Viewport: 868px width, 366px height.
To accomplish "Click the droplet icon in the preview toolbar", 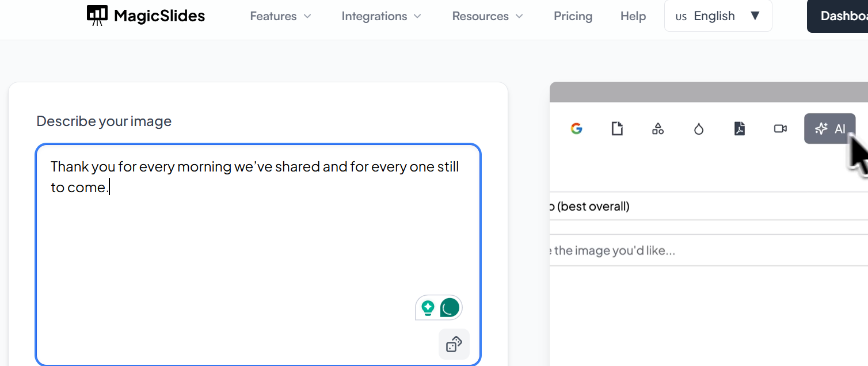I will click(699, 129).
